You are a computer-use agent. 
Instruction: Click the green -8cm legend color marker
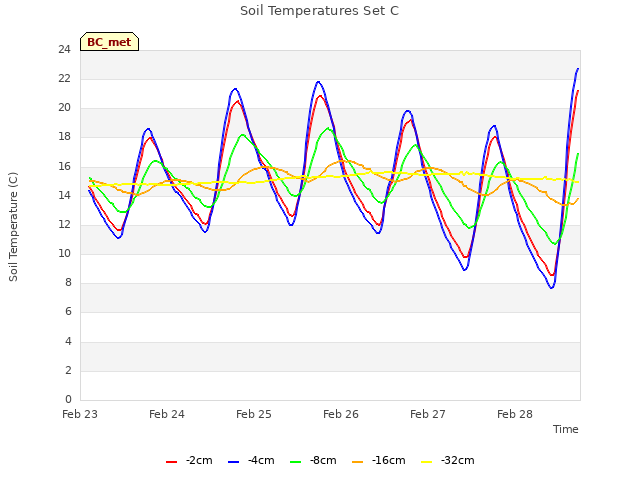pyautogui.click(x=296, y=462)
